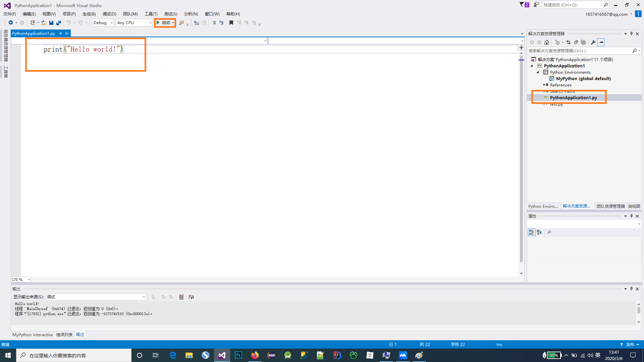Clear all output with the red X icon
Screen dimensions: 644x362
181,297
